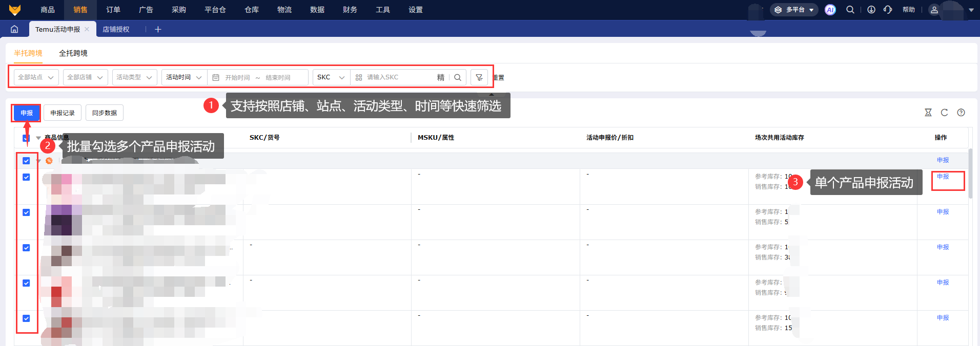Click the orange shop badge icon
The width and height of the screenshot is (980, 346).
click(49, 161)
